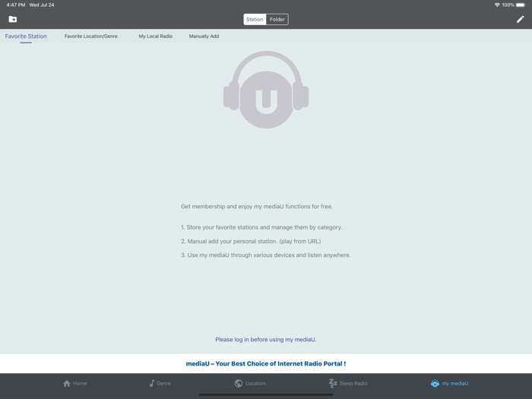Switch to the Folder segment

tap(277, 19)
